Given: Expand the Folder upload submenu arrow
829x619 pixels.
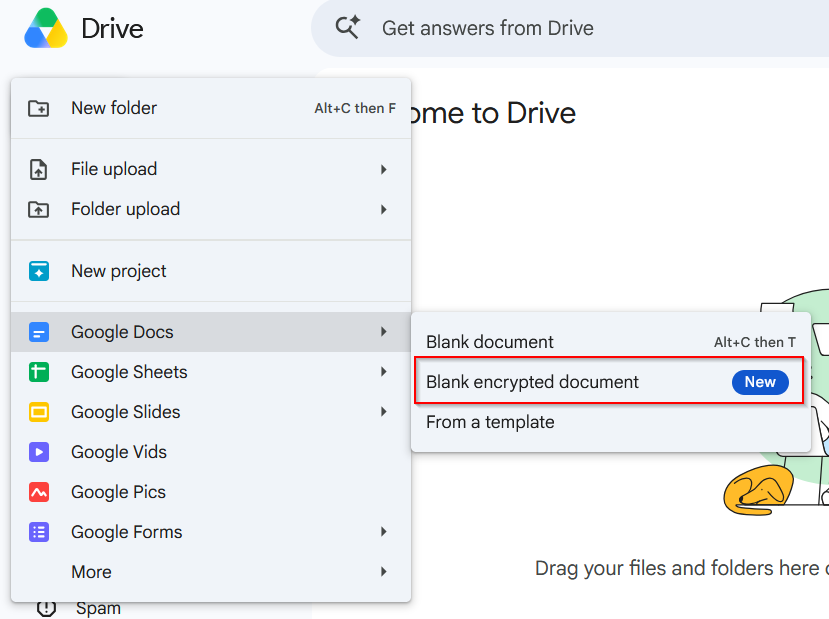Looking at the screenshot, I should tap(384, 209).
